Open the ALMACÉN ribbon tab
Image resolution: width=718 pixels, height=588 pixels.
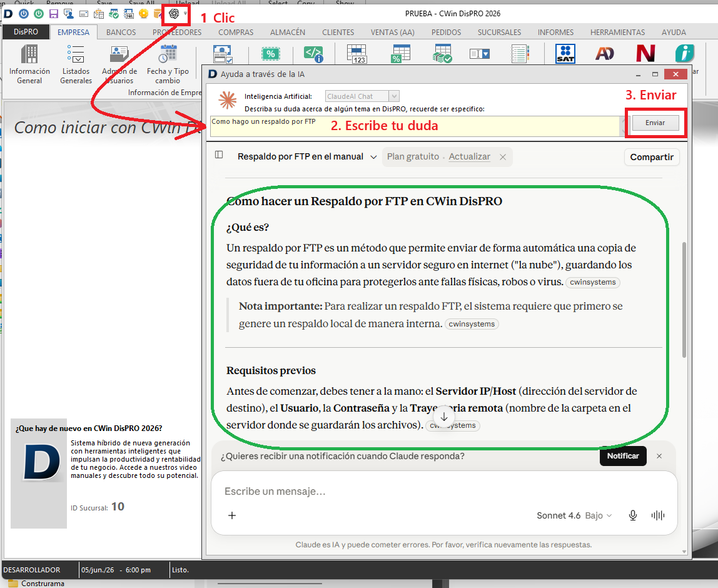288,32
